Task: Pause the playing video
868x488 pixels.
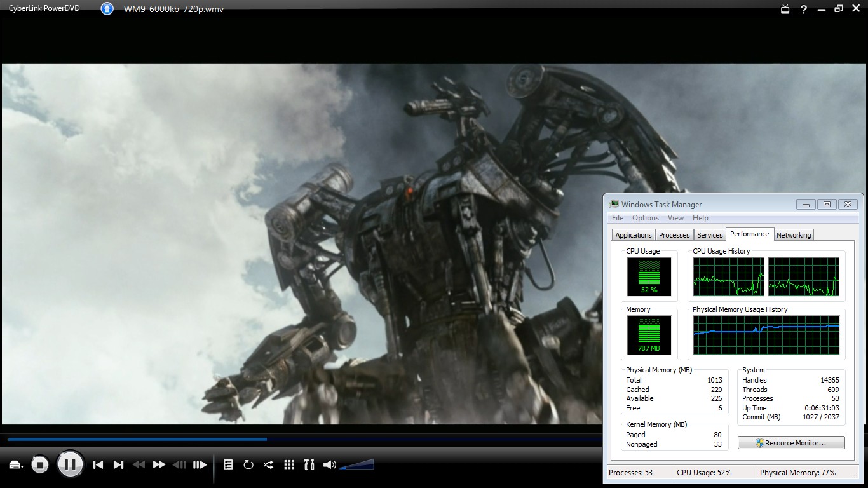Action: (x=70, y=464)
